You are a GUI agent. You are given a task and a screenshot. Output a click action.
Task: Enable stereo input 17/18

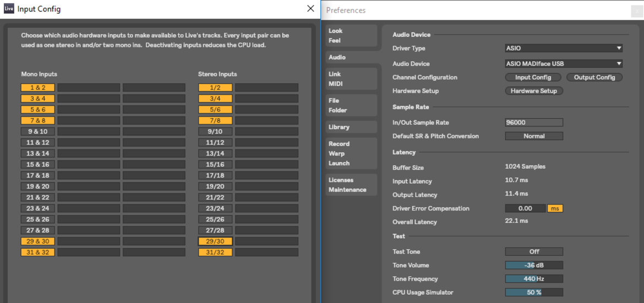coord(215,175)
